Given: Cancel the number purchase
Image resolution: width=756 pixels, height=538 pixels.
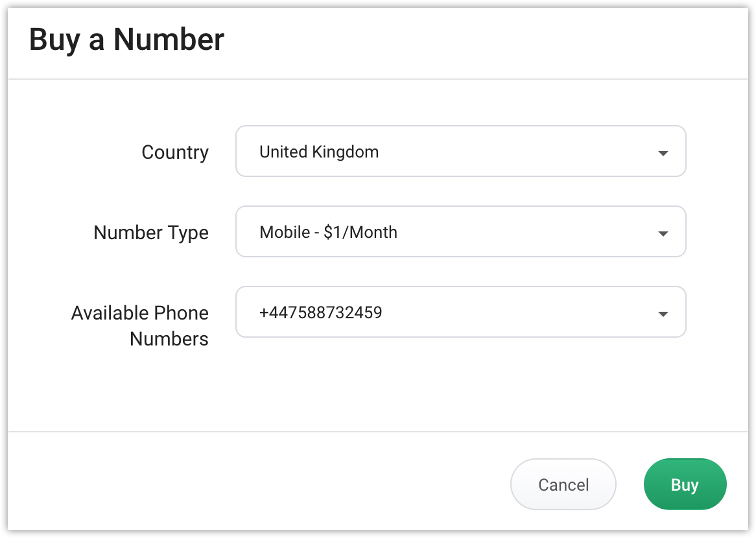Looking at the screenshot, I should (563, 484).
